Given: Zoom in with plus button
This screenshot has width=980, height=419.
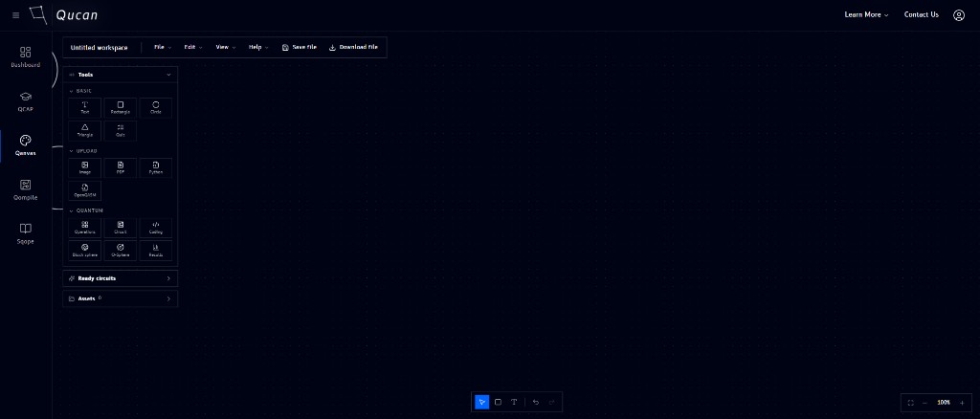Looking at the screenshot, I should click(x=962, y=403).
